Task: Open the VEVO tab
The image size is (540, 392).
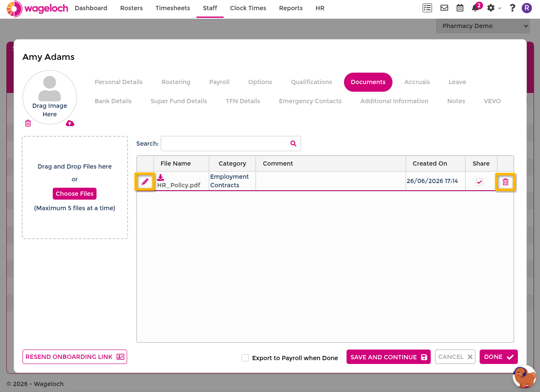Action: pos(492,101)
